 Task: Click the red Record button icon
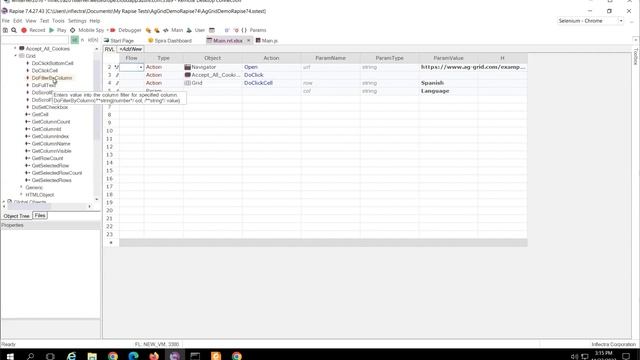tap(24, 30)
